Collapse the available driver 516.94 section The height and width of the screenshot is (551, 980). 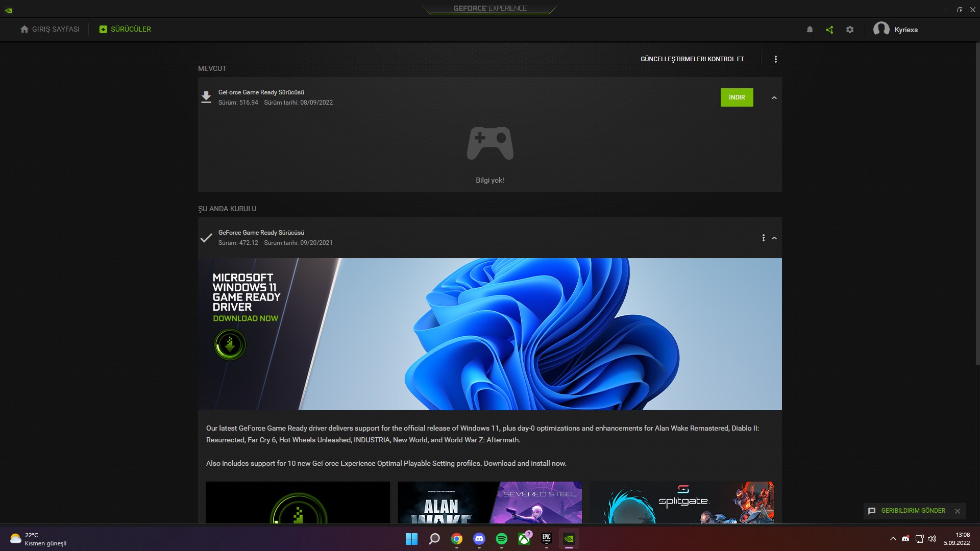pyautogui.click(x=774, y=97)
